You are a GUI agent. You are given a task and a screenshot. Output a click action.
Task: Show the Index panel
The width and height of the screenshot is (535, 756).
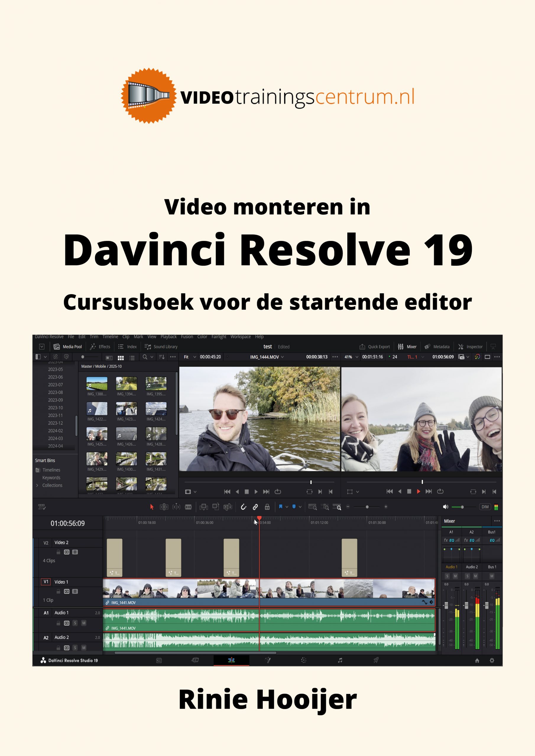click(127, 347)
